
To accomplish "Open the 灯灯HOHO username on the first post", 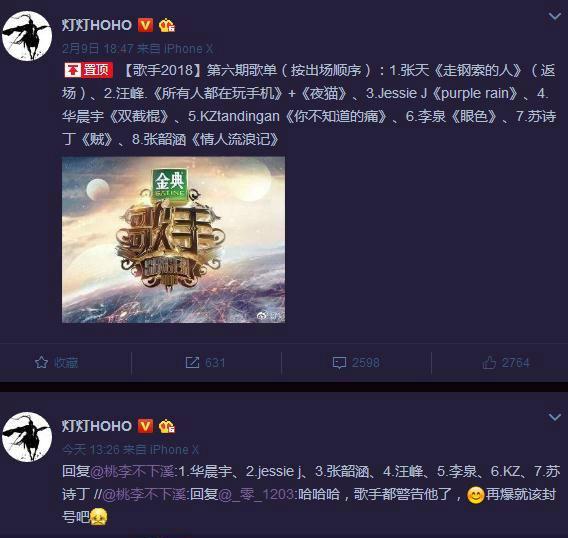I will pyautogui.click(x=97, y=25).
